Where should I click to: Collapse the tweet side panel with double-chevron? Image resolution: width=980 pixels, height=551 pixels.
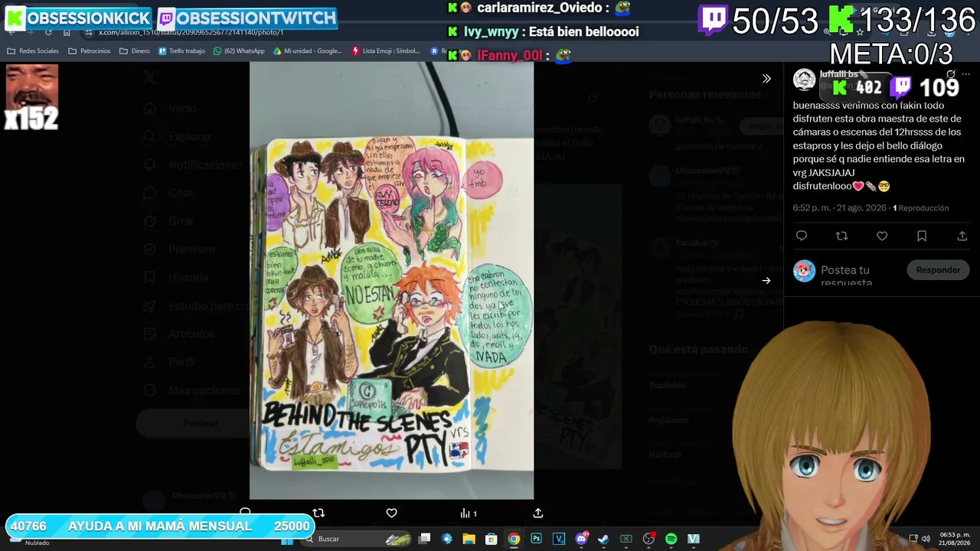point(766,79)
